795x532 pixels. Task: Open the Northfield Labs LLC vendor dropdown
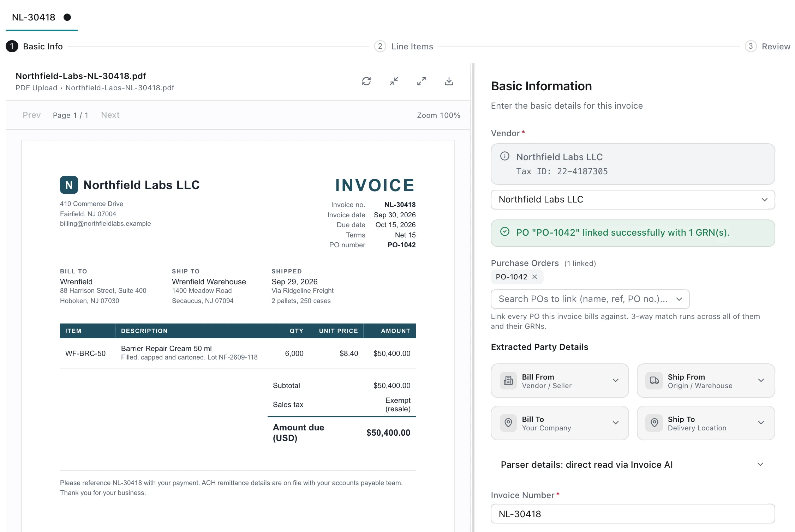coord(633,200)
